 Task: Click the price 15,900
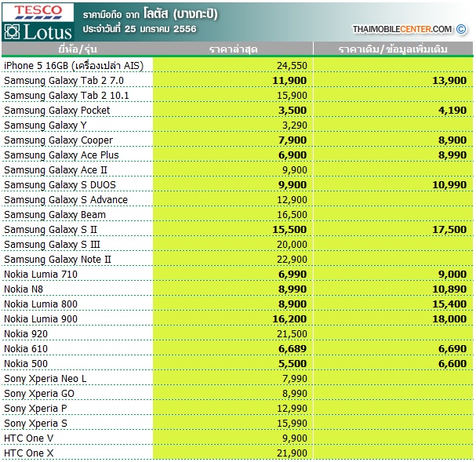292,96
